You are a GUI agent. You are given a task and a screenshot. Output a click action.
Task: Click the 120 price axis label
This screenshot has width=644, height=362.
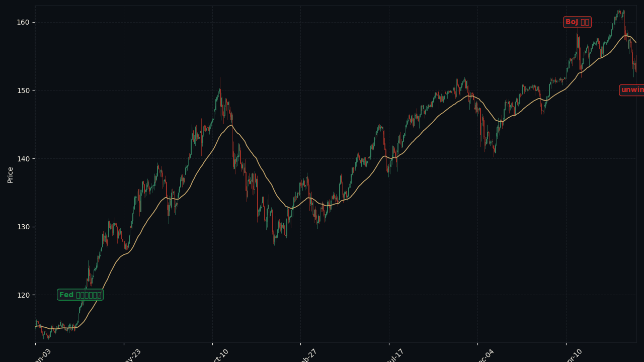click(24, 295)
